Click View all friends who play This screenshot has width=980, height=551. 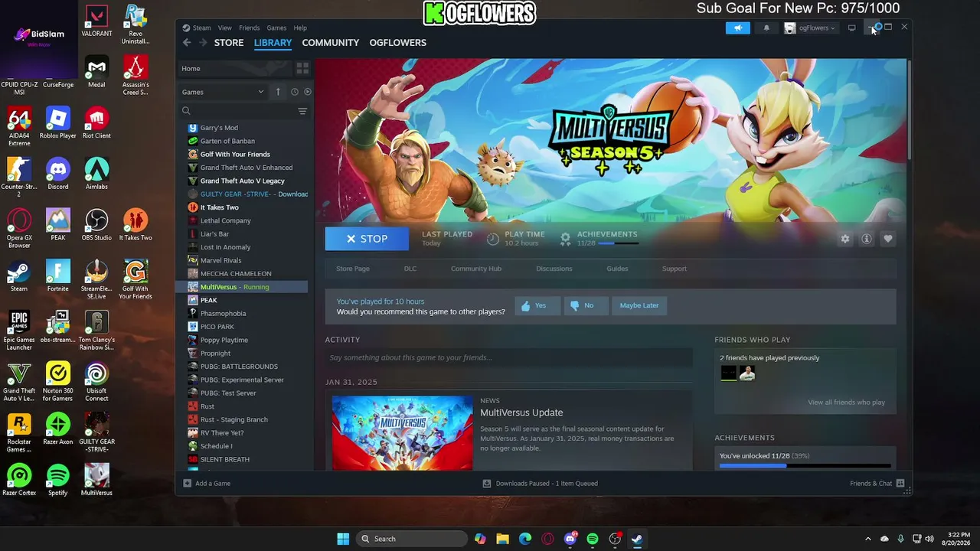click(846, 403)
